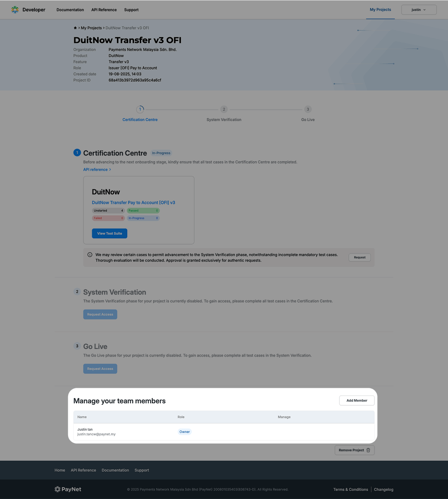This screenshot has height=499, width=448.
Task: Click created date 19-08-2025, 14:03
Action: 125,74
